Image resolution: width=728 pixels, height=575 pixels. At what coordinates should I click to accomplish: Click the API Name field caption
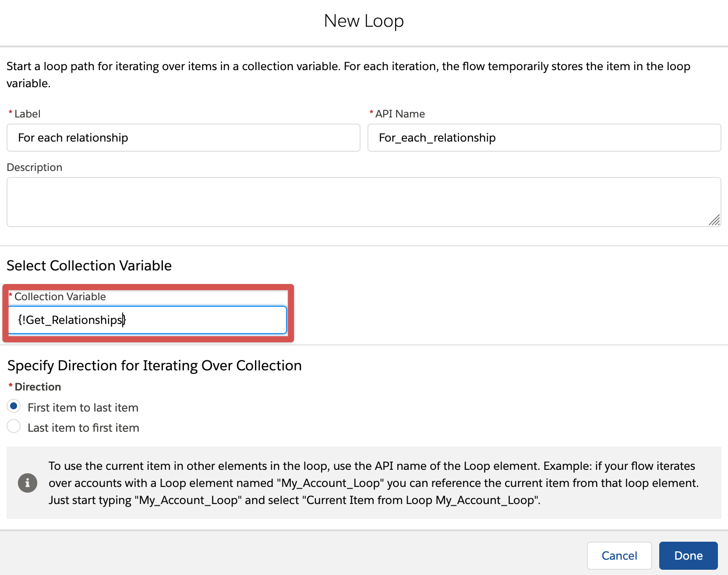399,114
